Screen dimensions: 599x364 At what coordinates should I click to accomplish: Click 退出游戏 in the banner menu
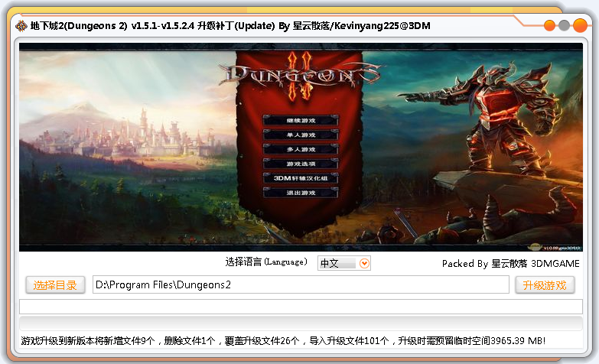[301, 193]
